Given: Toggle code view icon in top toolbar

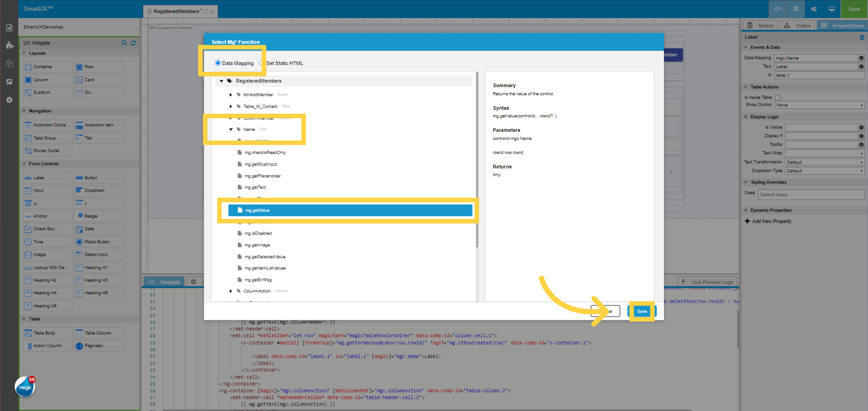Looking at the screenshot, I should tap(778, 9).
